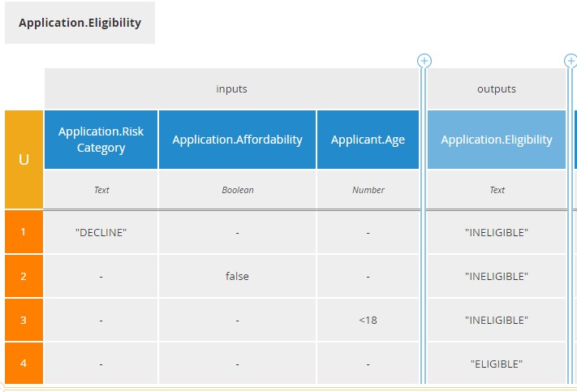Select the Application.Eligibility table title
The height and width of the screenshot is (392, 577).
pyautogui.click(x=80, y=23)
